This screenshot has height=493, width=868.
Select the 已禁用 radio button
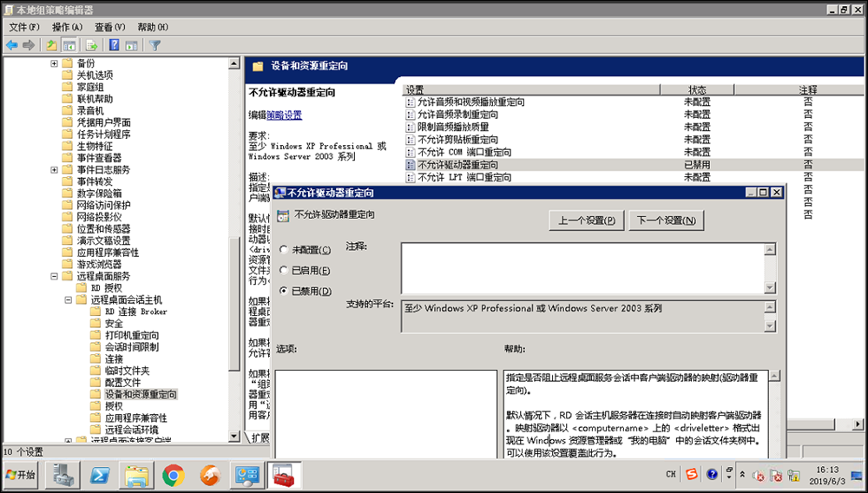284,292
